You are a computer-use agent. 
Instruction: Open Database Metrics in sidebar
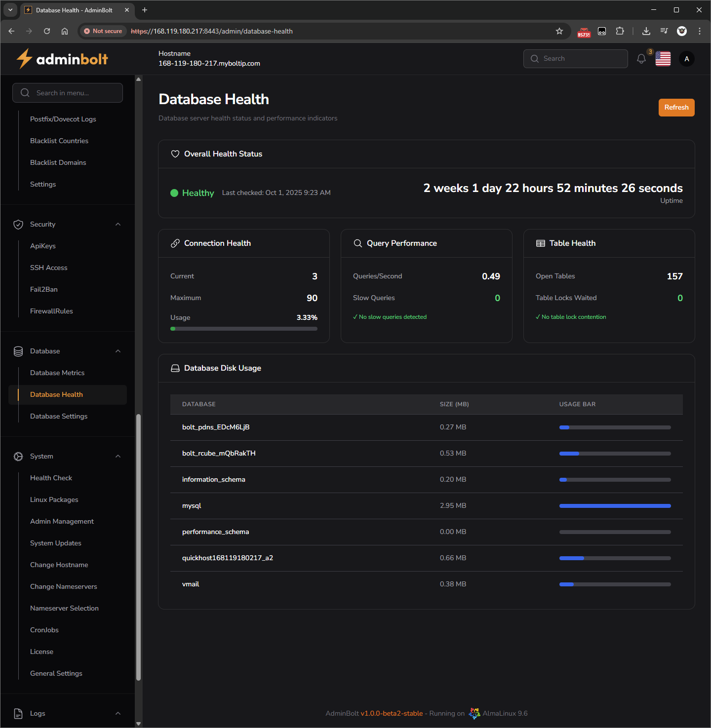(57, 373)
